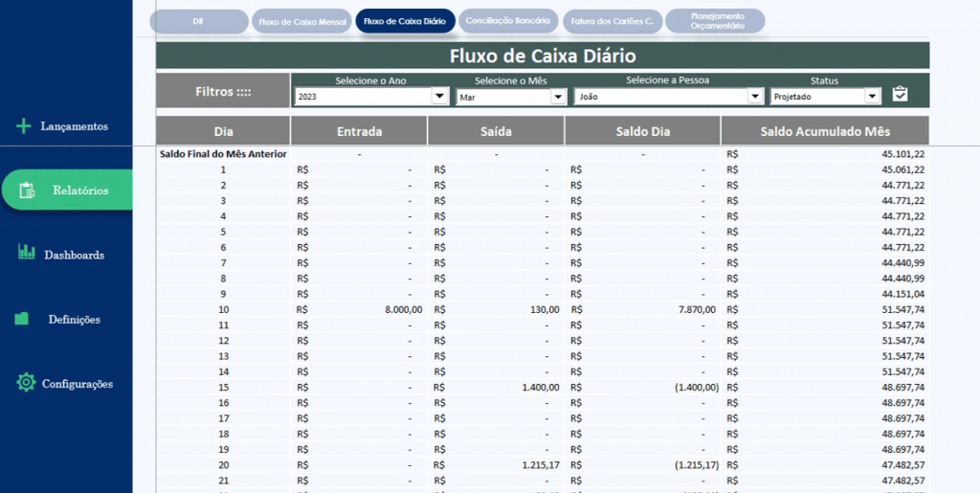Go to the Conciliação Bancária tab
Screen dimensions: 980x493
[507, 21]
